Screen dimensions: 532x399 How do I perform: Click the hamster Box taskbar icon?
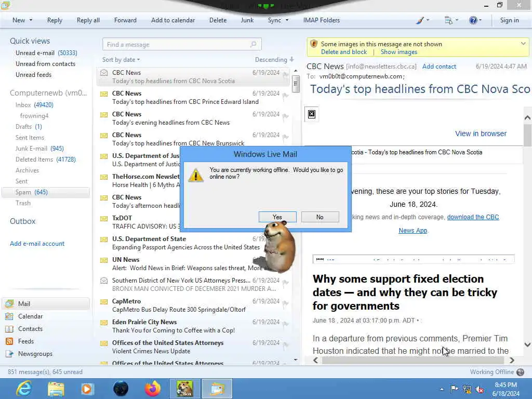[184, 389]
